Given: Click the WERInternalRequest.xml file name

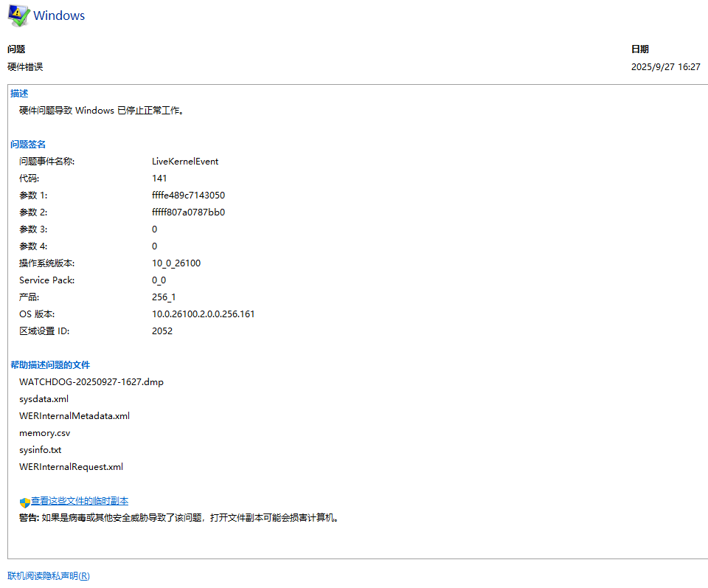Looking at the screenshot, I should point(71,467).
